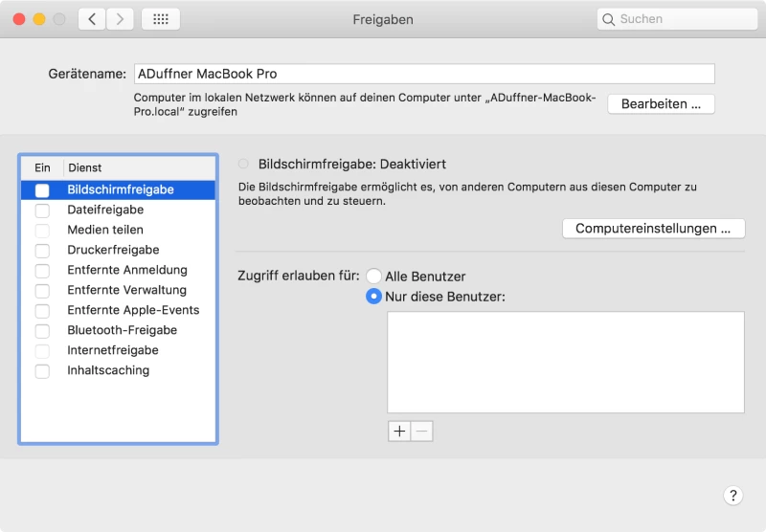Select Medien teilen in the service list
The image size is (766, 532).
118,230
